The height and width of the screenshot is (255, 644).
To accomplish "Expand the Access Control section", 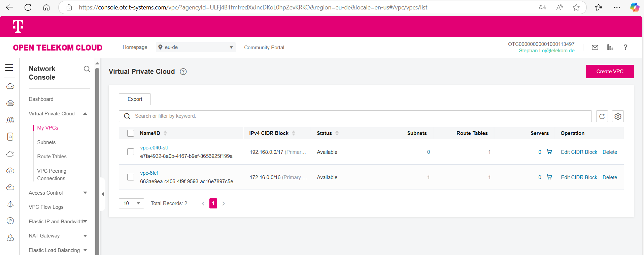I will [85, 193].
